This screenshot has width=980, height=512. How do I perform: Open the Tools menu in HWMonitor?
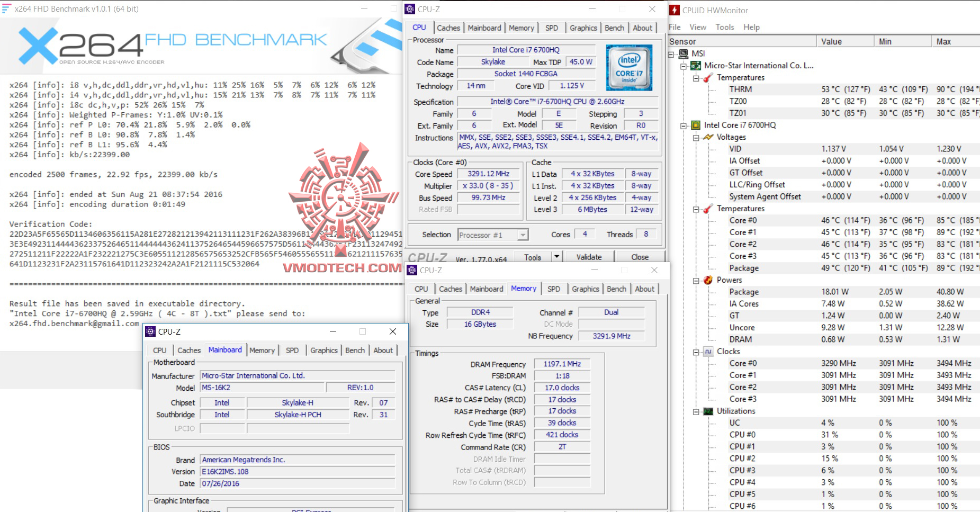coord(725,27)
